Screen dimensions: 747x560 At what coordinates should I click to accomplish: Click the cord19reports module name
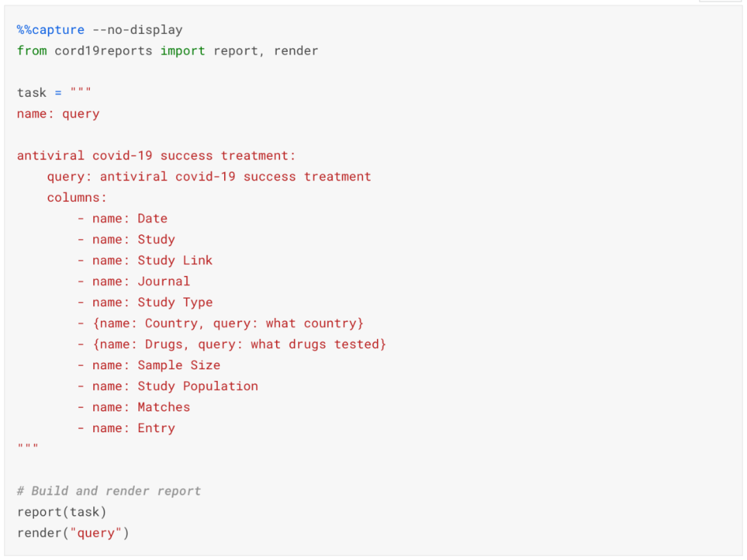point(103,50)
